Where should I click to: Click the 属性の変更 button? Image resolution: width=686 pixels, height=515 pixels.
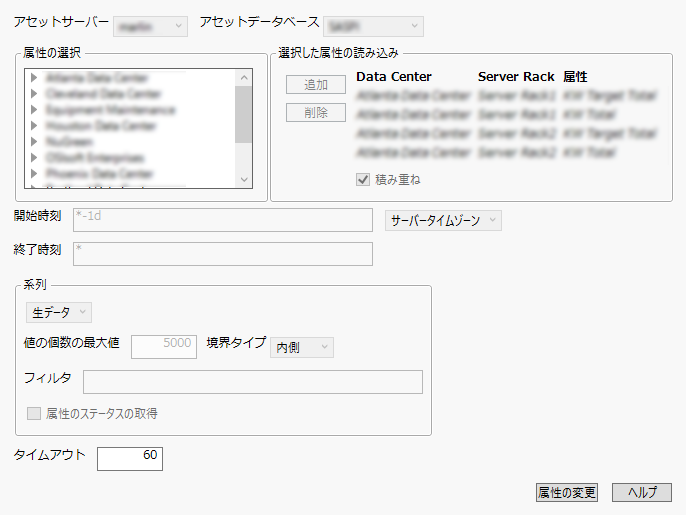click(567, 493)
